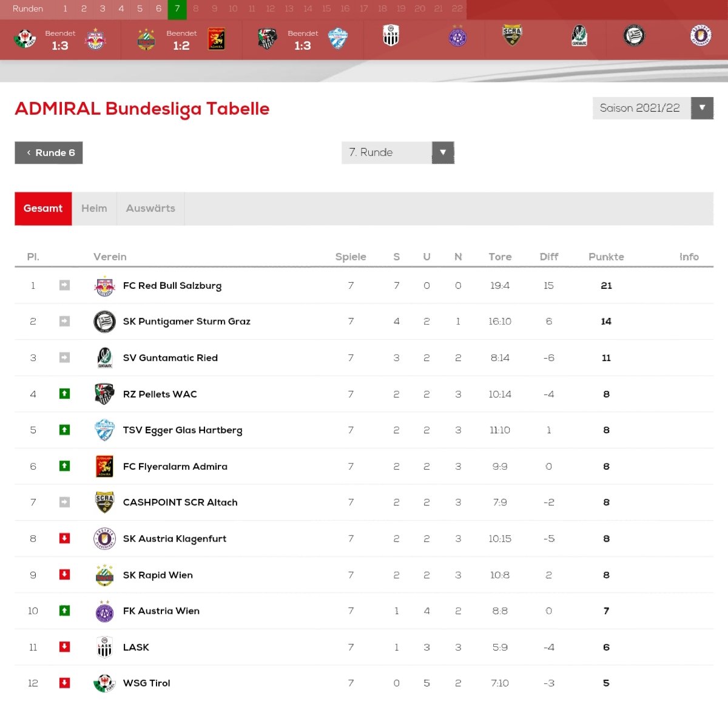Select round 8 in the Runden bar

point(196,9)
